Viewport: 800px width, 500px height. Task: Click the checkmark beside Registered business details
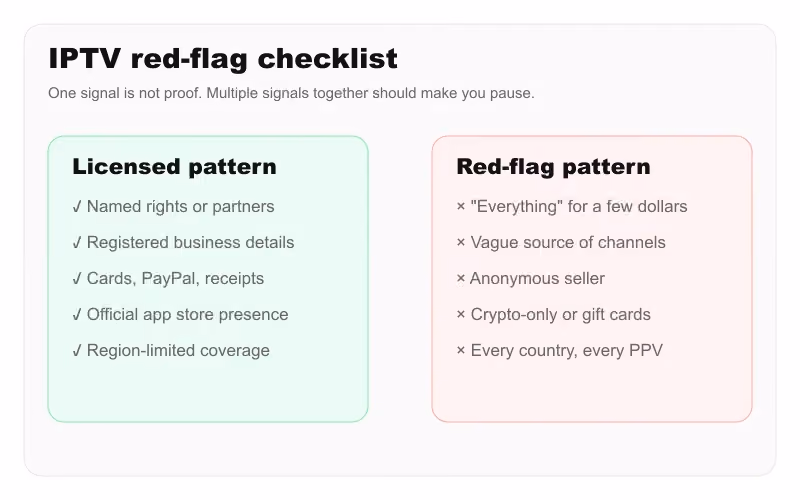(77, 243)
